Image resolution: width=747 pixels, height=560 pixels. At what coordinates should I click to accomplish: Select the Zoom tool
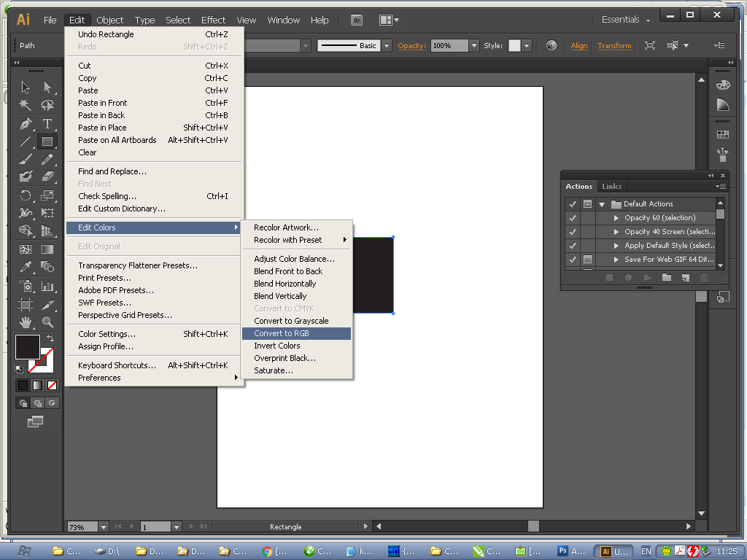tap(47, 322)
